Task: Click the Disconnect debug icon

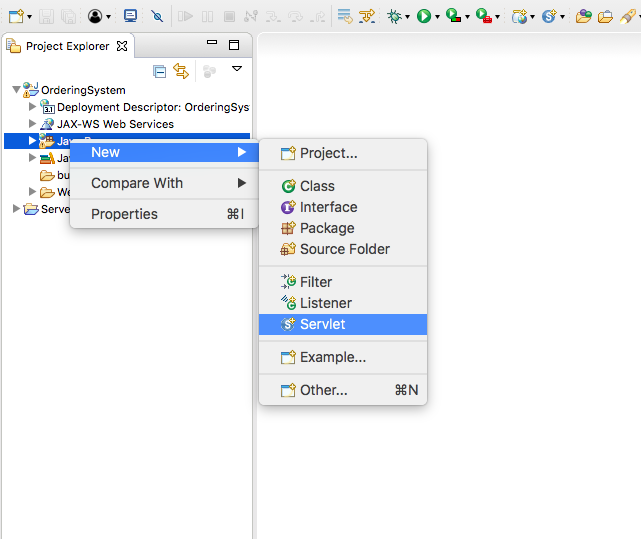Action: coord(251,16)
